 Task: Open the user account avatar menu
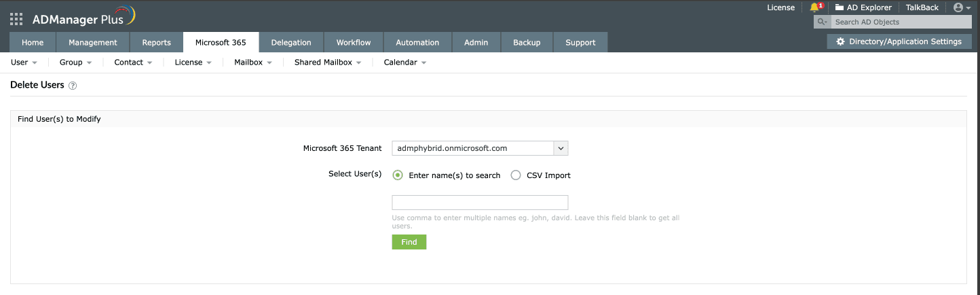(x=958, y=7)
